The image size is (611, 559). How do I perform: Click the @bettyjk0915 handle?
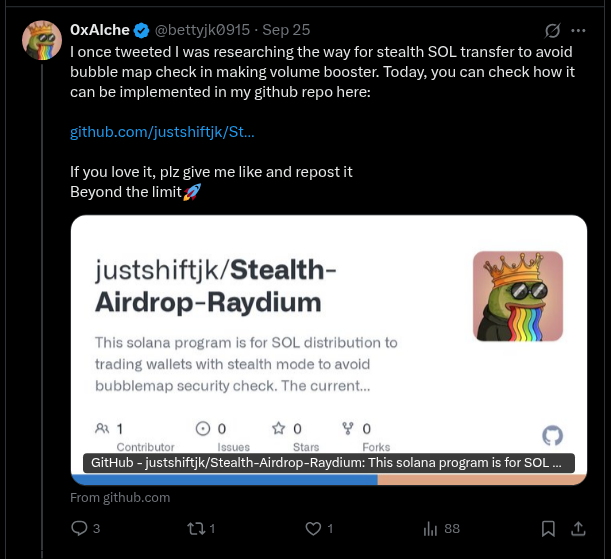click(x=202, y=31)
